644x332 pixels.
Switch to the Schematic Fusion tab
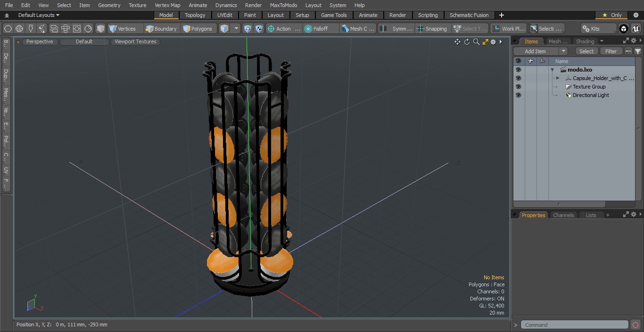(x=469, y=15)
